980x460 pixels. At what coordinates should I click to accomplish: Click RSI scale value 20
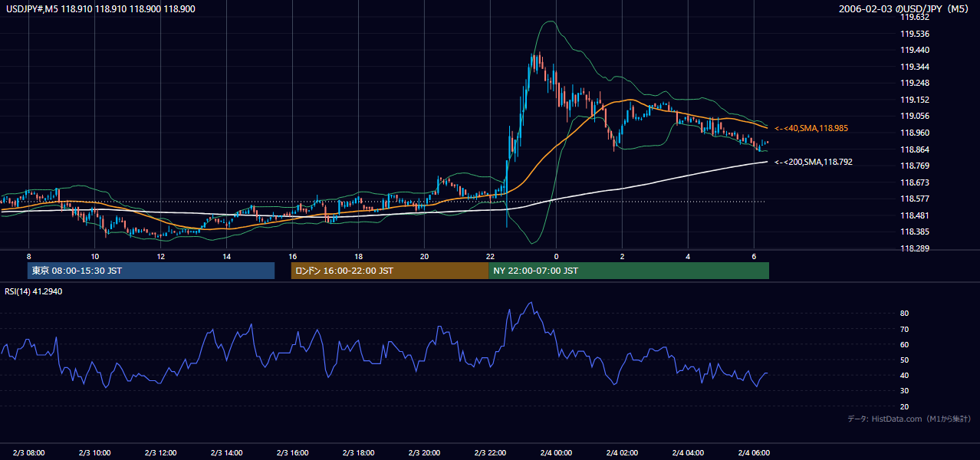(x=905, y=406)
